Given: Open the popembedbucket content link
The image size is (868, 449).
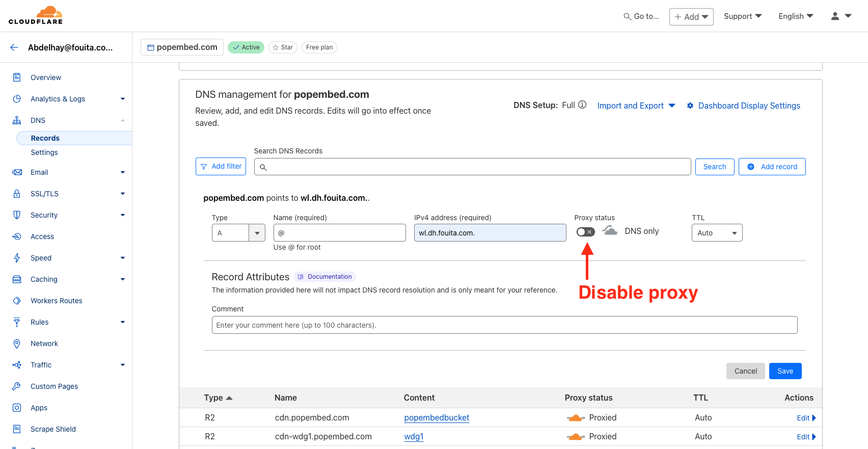Looking at the screenshot, I should pos(437,418).
